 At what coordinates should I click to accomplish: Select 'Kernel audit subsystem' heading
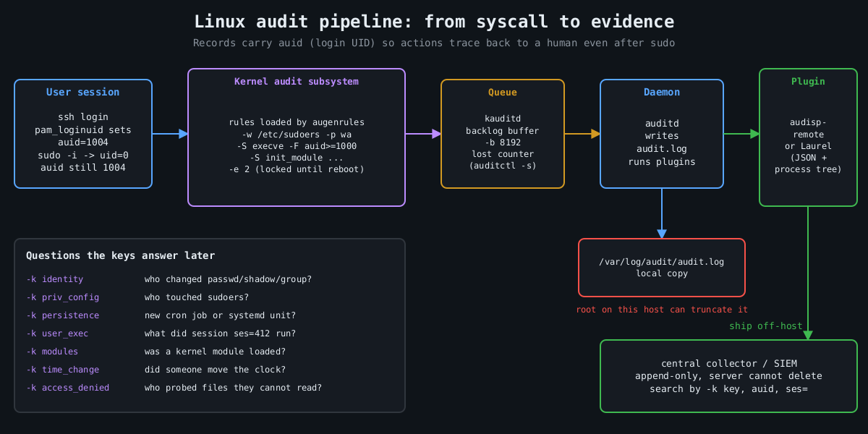pyautogui.click(x=297, y=82)
